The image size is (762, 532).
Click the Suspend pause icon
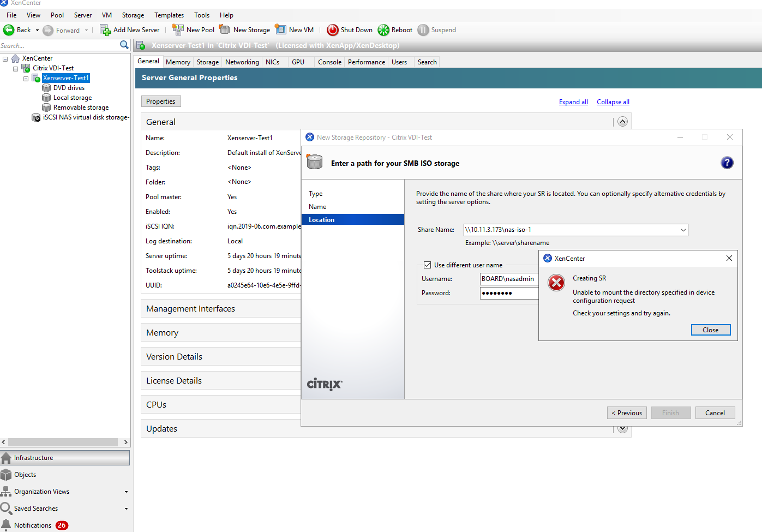(423, 30)
